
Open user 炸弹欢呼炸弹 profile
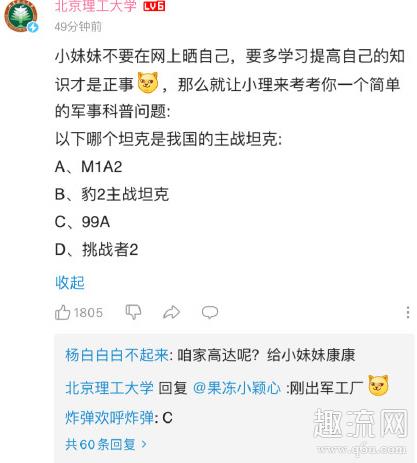click(110, 417)
